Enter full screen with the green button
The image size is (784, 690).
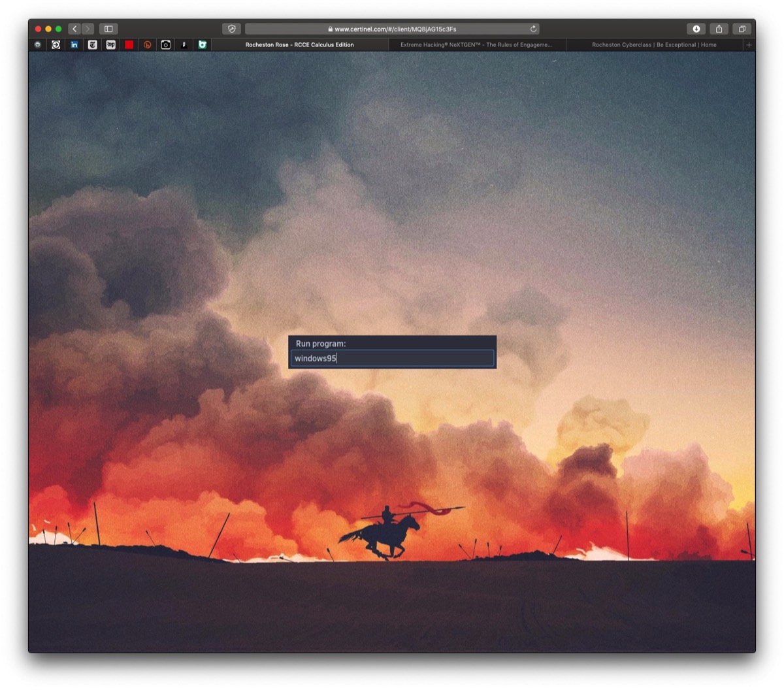coord(59,29)
